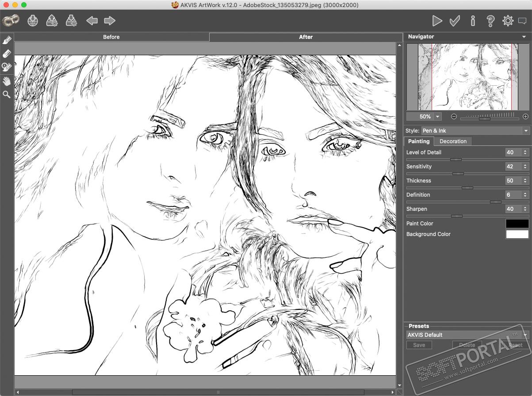Open Preferences via the gear icon
Image resolution: width=532 pixels, height=396 pixels.
coord(508,21)
